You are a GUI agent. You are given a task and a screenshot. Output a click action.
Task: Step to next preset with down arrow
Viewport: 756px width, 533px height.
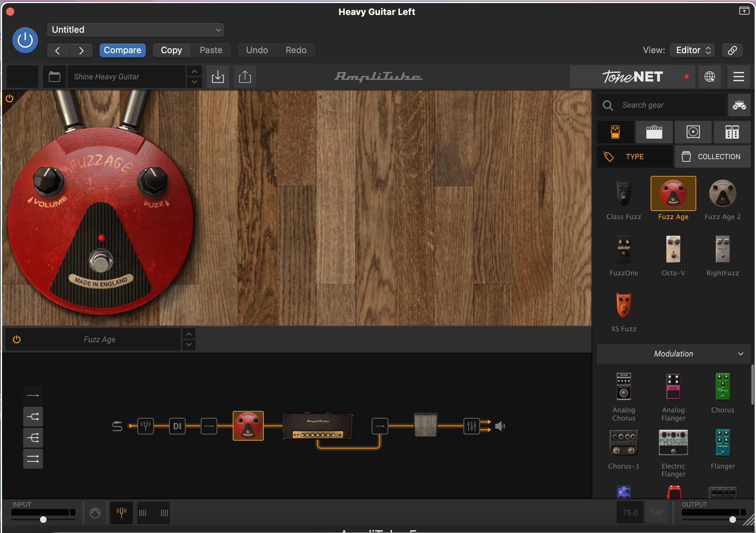click(194, 82)
